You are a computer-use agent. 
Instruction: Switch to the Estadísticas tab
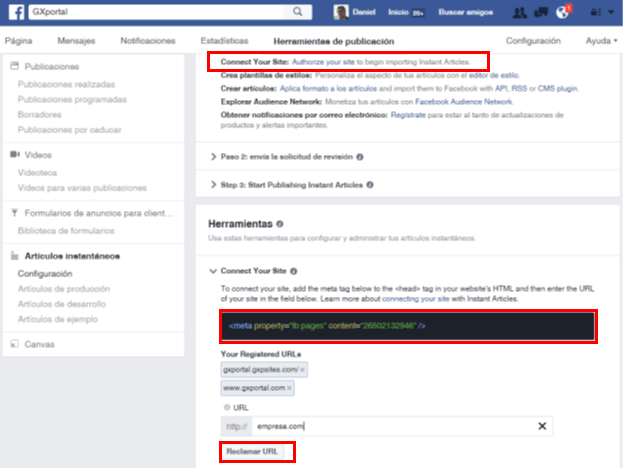tap(224, 41)
